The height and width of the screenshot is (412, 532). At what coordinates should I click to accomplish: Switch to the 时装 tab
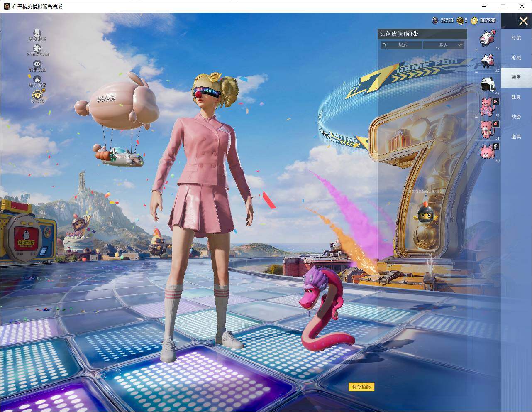[516, 38]
